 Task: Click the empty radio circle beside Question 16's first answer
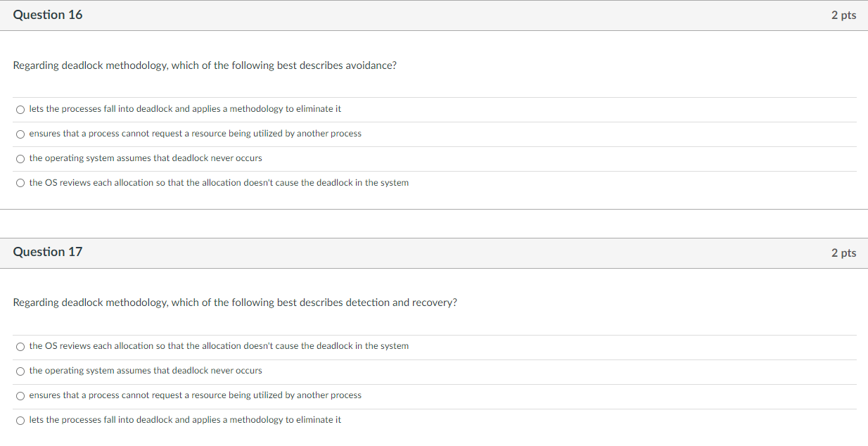tap(20, 109)
